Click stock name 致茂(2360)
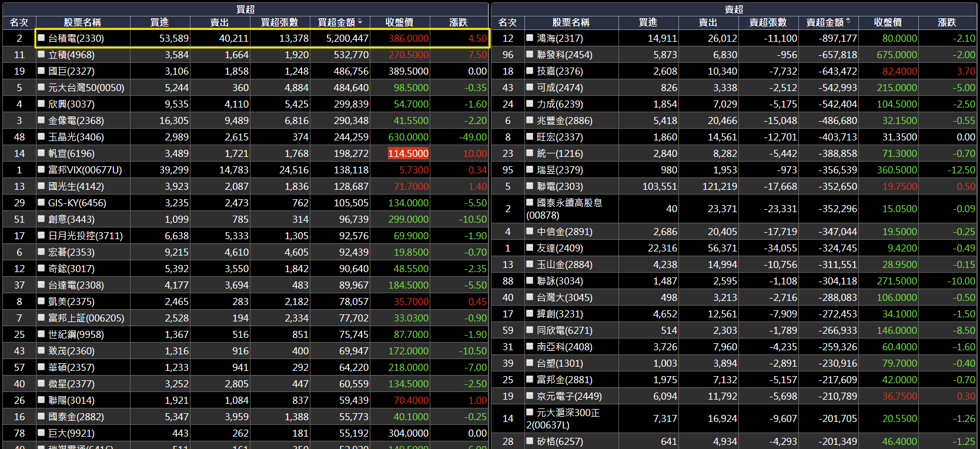980x449 pixels. click(x=71, y=351)
